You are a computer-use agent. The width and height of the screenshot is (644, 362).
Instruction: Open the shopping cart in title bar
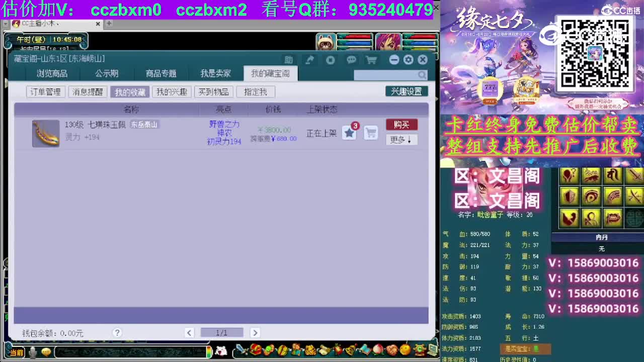point(371,60)
